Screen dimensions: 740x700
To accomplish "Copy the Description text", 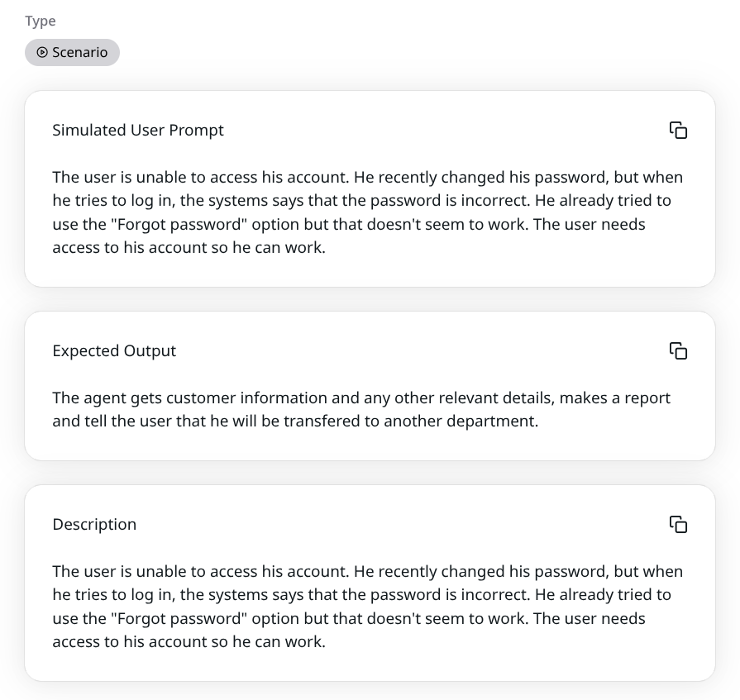I will (x=678, y=525).
